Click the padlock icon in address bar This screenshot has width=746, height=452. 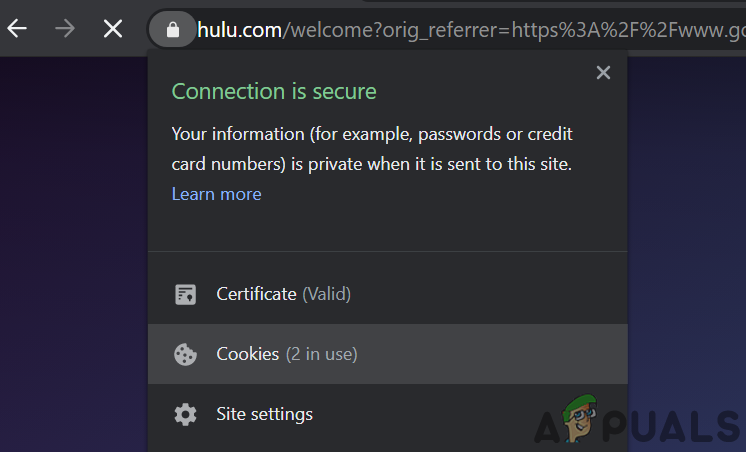(173, 30)
